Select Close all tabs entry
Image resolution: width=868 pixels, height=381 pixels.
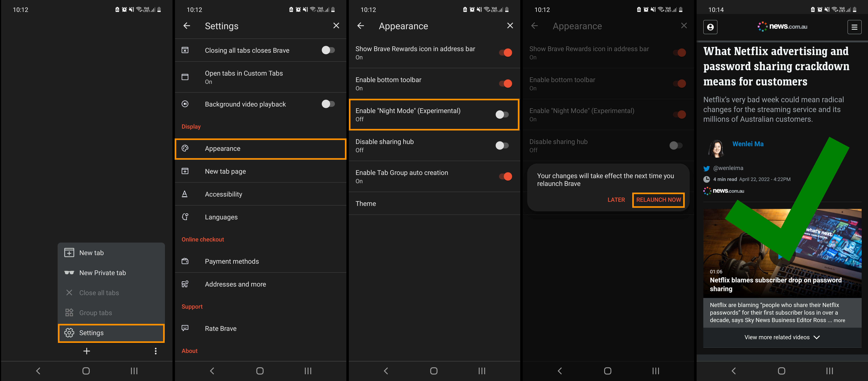point(111,293)
